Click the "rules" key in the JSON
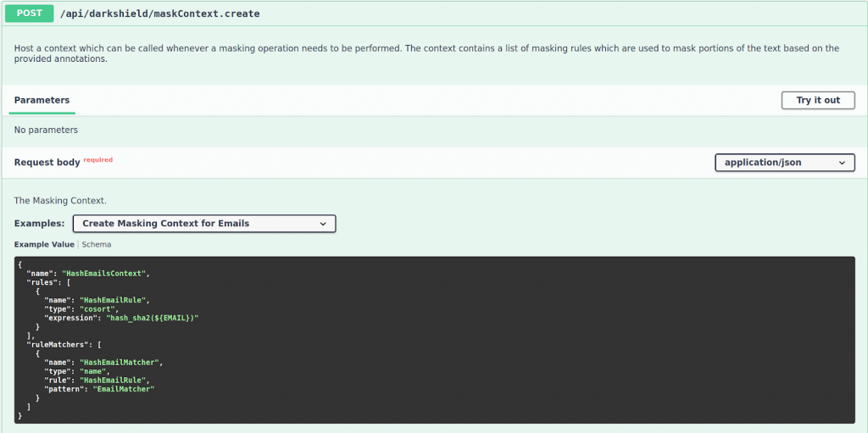This screenshot has width=868, height=433. coord(42,282)
